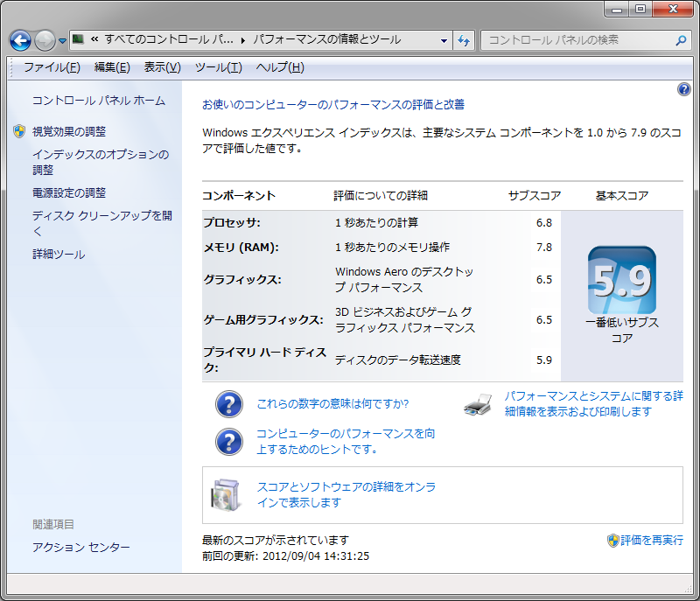Open これらの数字の意味は何ですか? link
Viewport: 700px width, 601px height.
[332, 404]
